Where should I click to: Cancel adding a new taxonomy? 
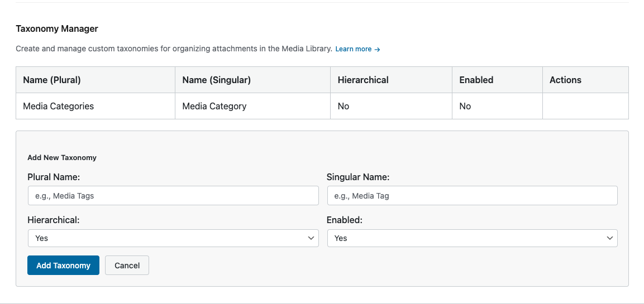(127, 266)
